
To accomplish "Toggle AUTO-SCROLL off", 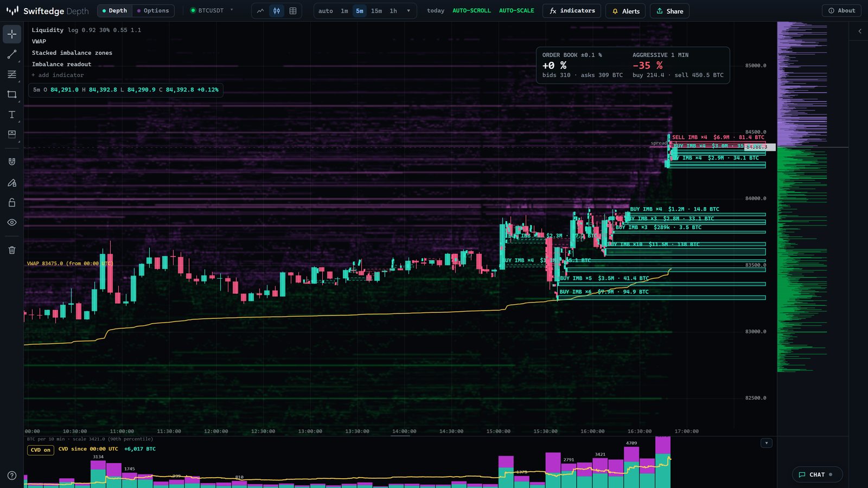I will point(471,11).
